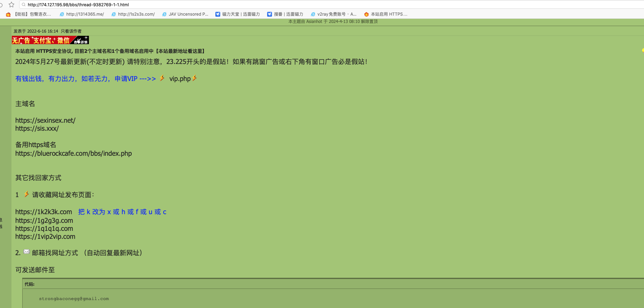Click the lightning icon before vip.php
Image resolution: width=644 pixels, height=308 pixels.
[162, 78]
